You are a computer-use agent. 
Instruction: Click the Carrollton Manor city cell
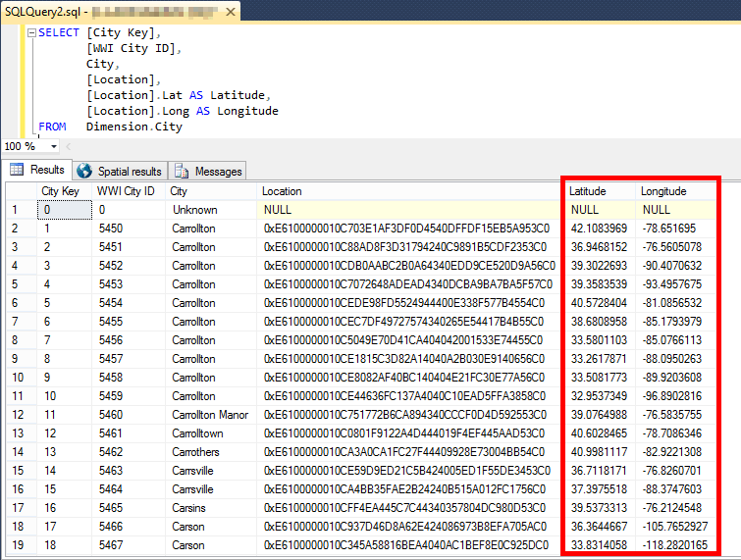tap(211, 415)
